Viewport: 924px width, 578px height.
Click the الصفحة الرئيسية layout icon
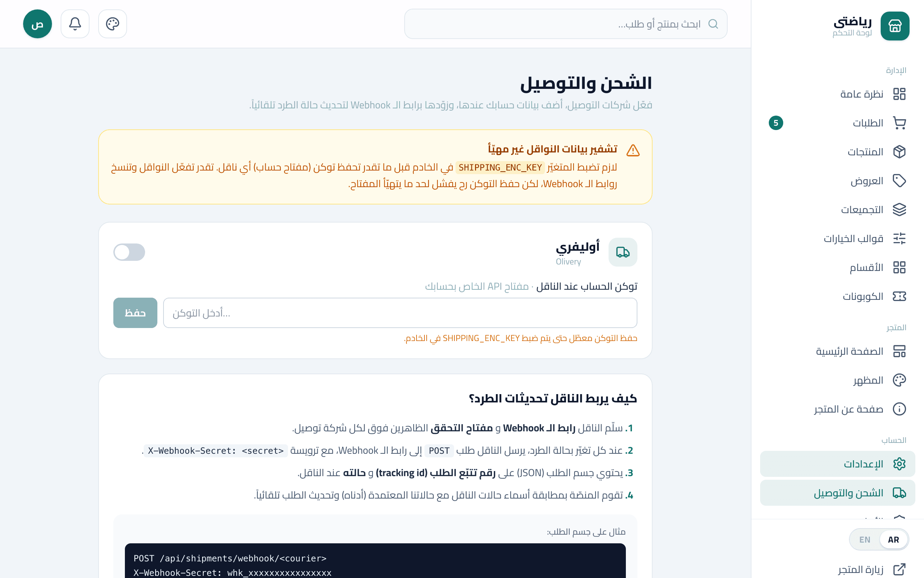[x=899, y=351]
